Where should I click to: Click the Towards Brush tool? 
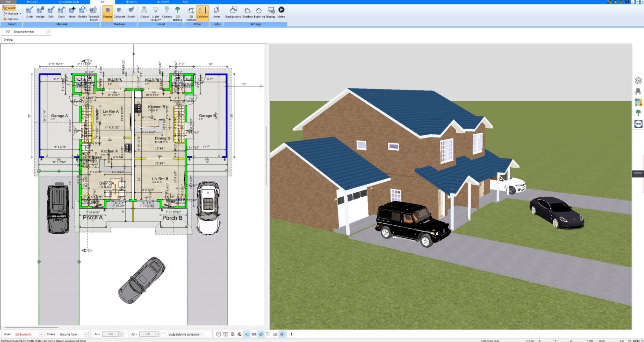[x=93, y=13]
